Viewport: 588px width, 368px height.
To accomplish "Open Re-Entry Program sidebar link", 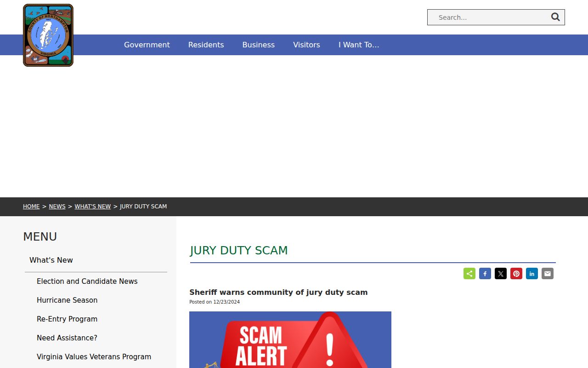I will click(67, 319).
